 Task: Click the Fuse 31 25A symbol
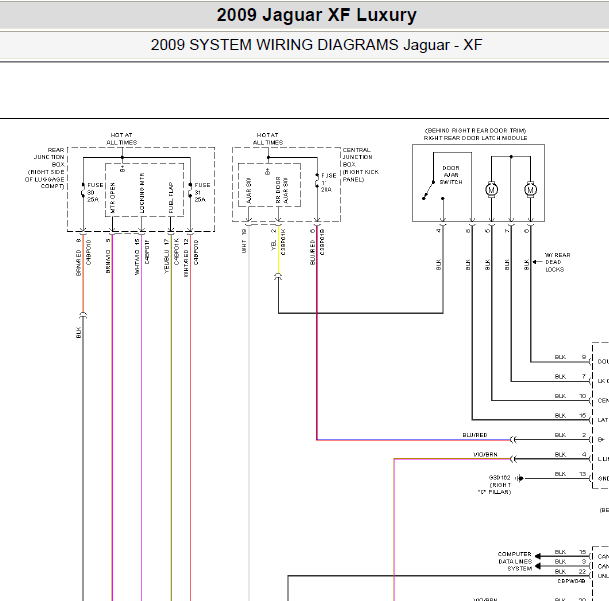[x=190, y=190]
